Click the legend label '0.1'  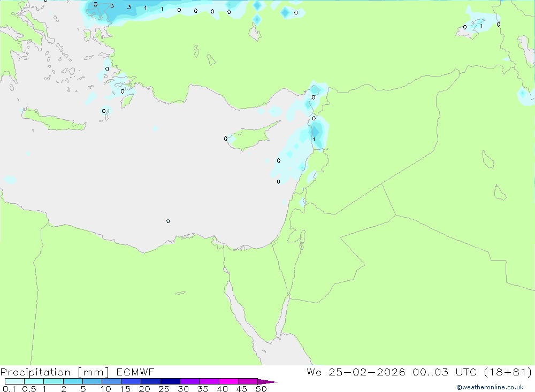click(9, 389)
